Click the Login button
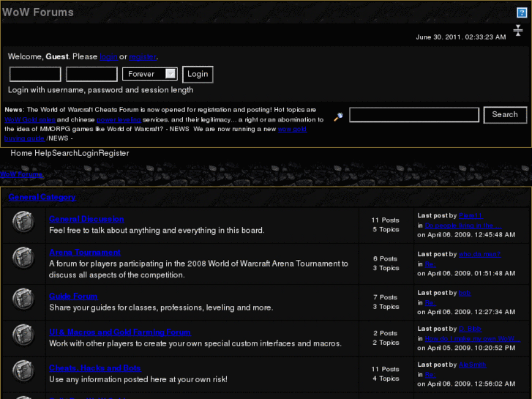 (198, 75)
